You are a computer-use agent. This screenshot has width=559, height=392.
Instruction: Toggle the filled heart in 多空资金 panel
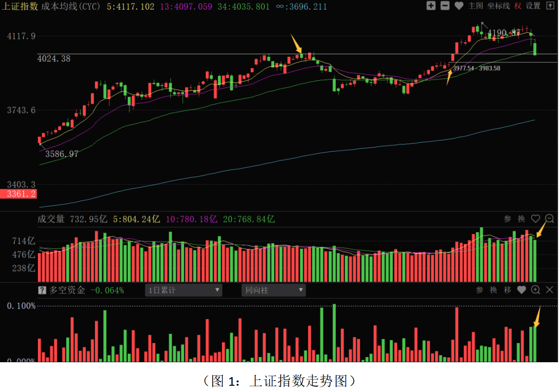[x=522, y=290]
